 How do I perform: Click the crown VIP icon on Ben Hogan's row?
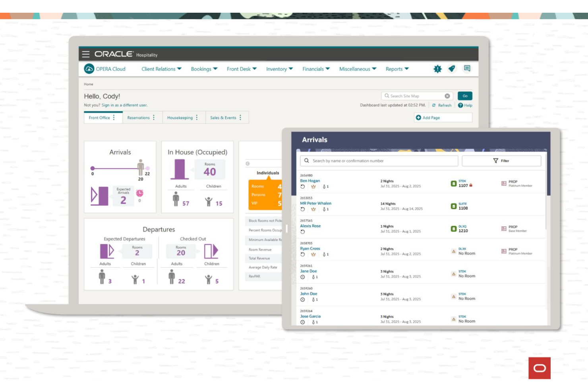point(313,186)
